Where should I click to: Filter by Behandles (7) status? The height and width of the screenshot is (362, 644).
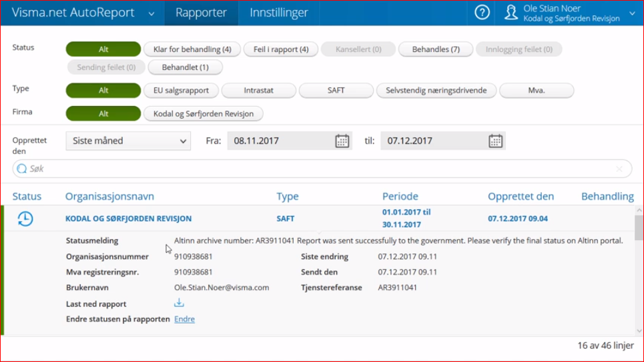(x=436, y=49)
